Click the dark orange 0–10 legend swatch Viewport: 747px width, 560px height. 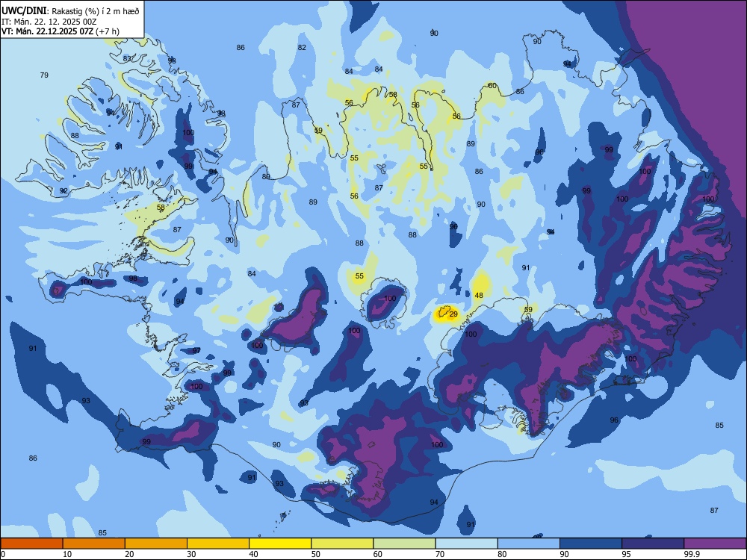click(x=32, y=544)
